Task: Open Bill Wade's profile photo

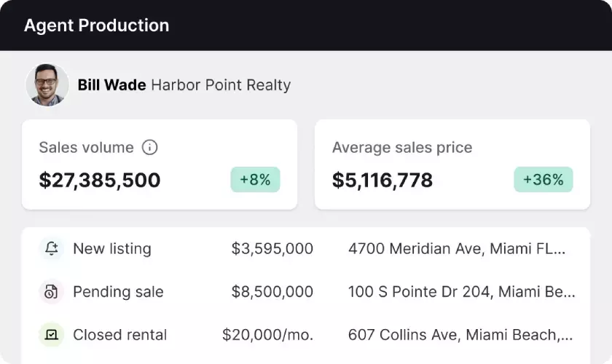Action: click(47, 85)
